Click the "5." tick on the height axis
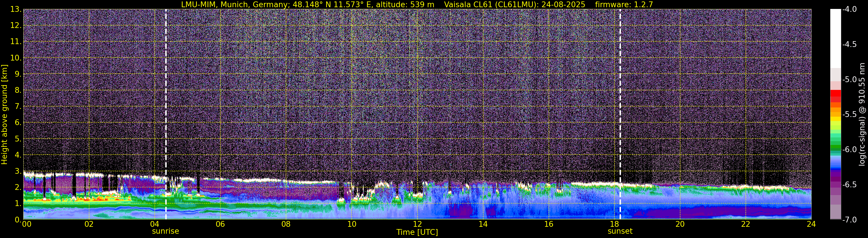This screenshot has height=238, width=868. (18, 139)
